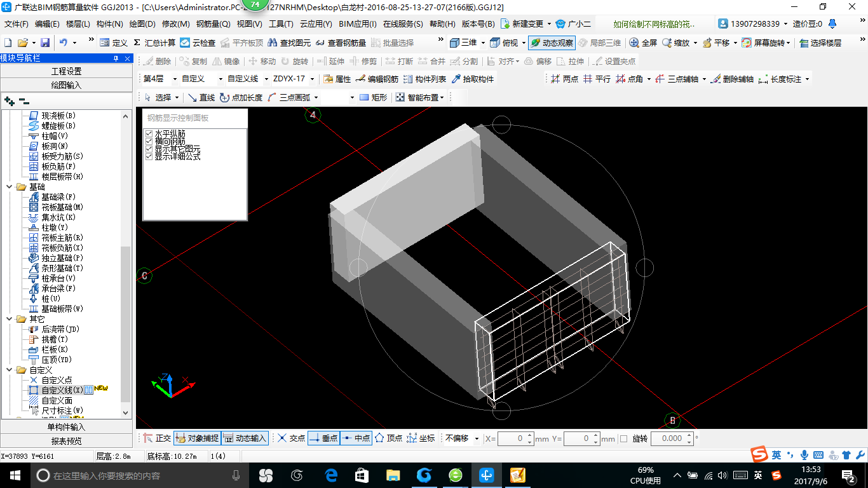Open 报表预览 panel
868x488 pixels.
pos(67,441)
